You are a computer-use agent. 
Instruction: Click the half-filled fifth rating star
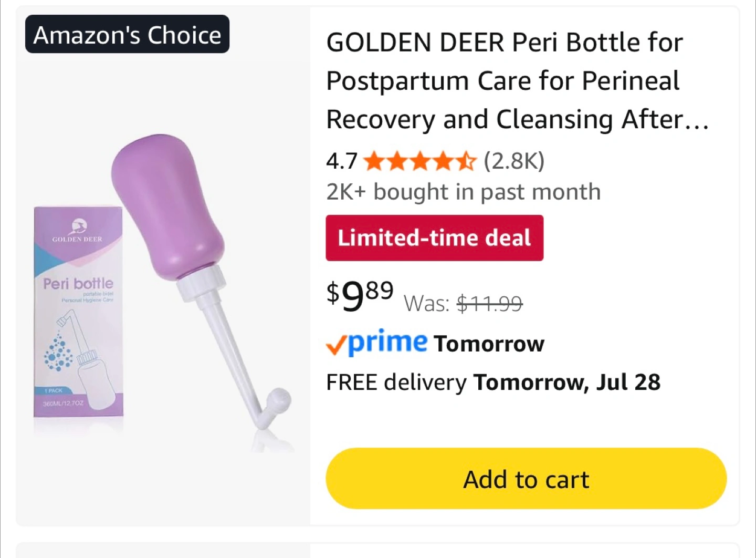click(x=466, y=161)
